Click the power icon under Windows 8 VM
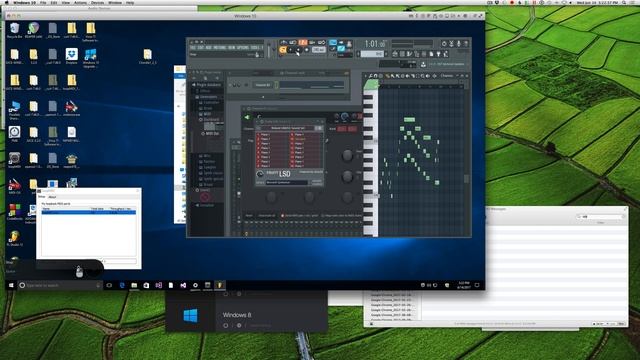Image resolution: width=640 pixels, height=360 pixels. click(226, 325)
